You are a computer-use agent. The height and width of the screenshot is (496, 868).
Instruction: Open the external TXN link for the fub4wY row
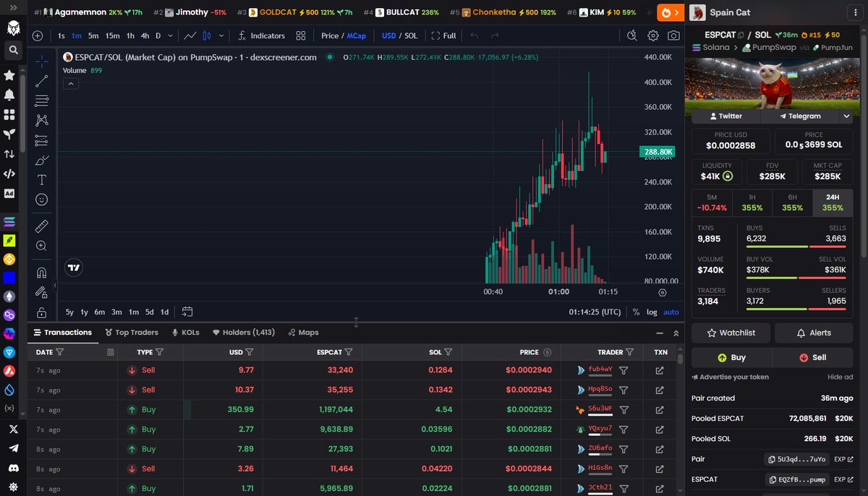pyautogui.click(x=660, y=370)
